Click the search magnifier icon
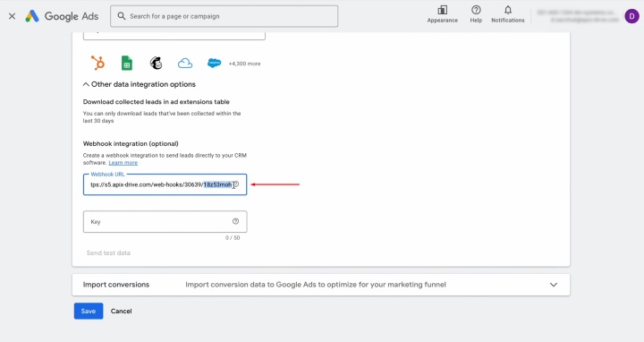The width and height of the screenshot is (644, 342). click(x=121, y=16)
